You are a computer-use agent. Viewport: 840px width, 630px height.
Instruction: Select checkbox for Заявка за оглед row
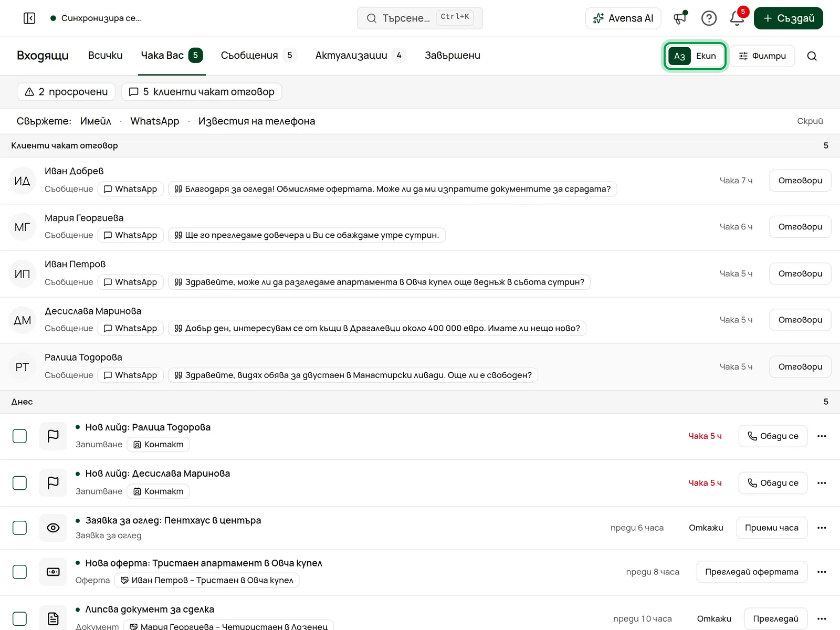tap(19, 528)
